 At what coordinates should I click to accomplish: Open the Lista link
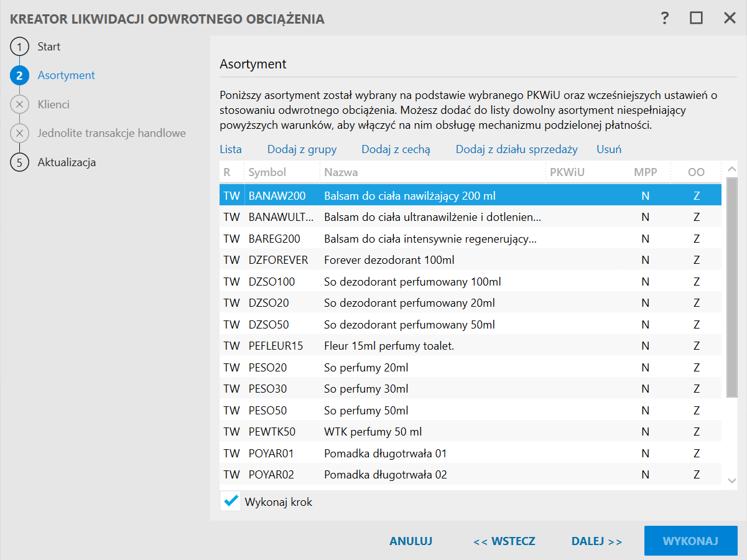click(x=231, y=149)
